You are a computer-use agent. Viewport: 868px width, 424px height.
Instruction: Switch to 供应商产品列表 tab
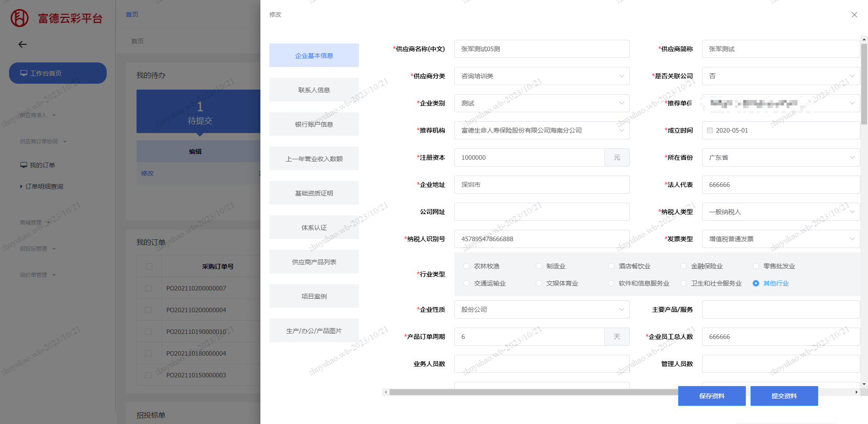coord(314,262)
